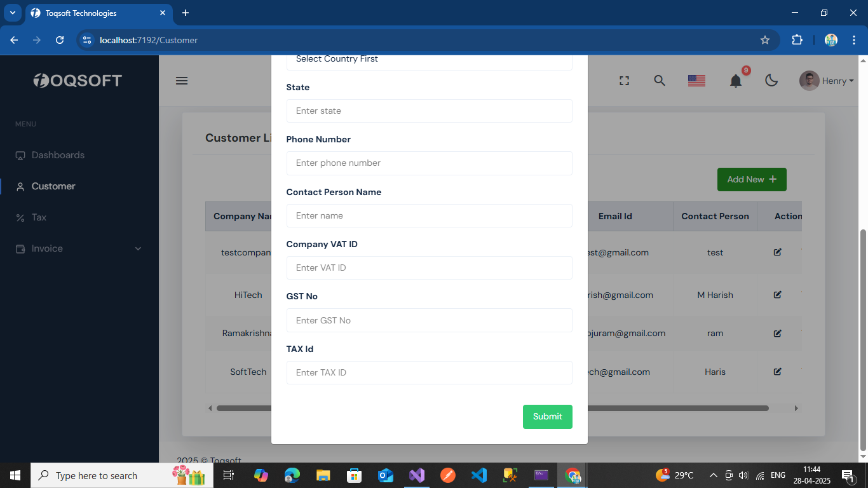Open Visual Studio Code from taskbar

click(x=479, y=475)
